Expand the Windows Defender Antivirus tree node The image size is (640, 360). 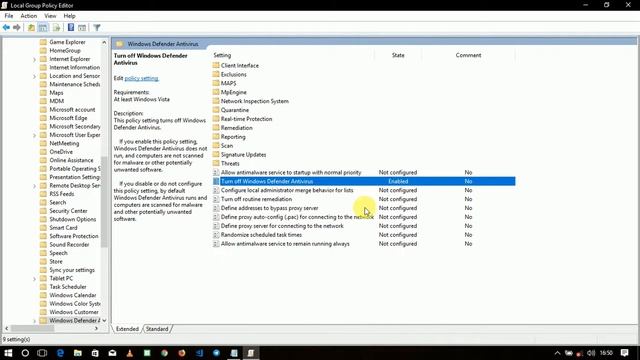click(x=34, y=321)
